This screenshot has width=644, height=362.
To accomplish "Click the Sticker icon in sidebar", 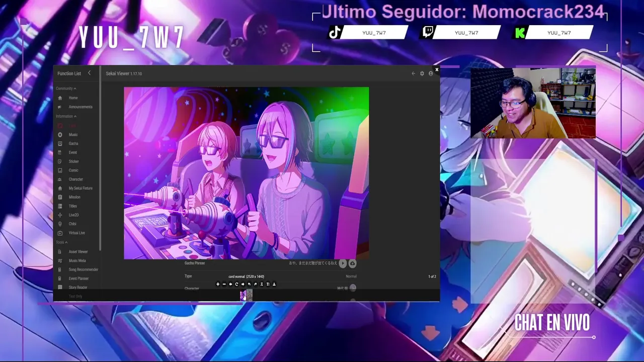I will click(60, 161).
